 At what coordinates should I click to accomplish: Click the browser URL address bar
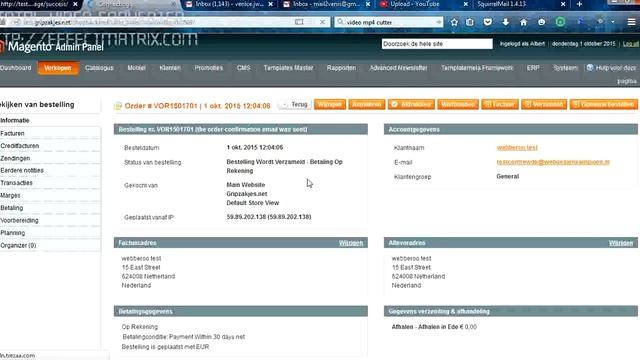pos(163,22)
